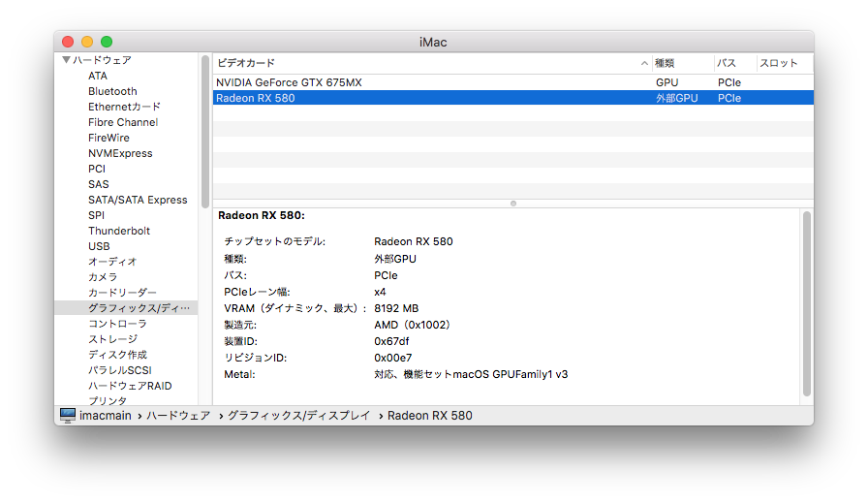This screenshot has height=503, width=868.
Task: Open the オーディオ section
Action: [112, 262]
